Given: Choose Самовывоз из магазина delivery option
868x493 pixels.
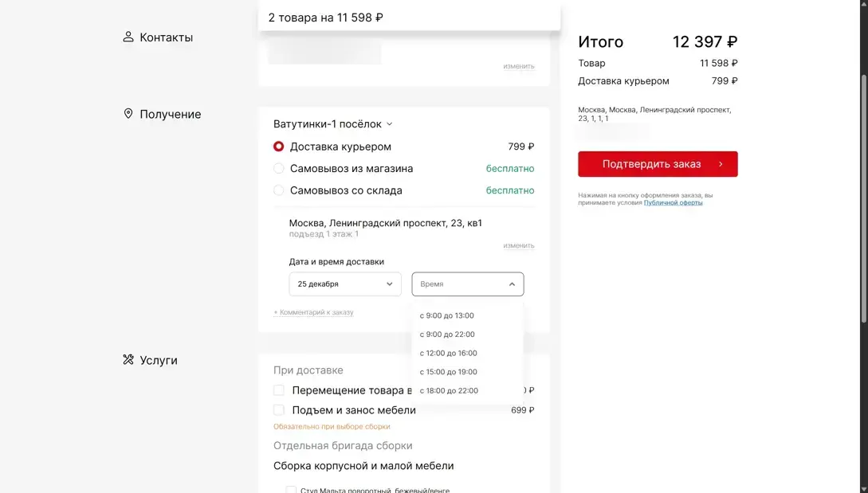Looking at the screenshot, I should [x=279, y=169].
